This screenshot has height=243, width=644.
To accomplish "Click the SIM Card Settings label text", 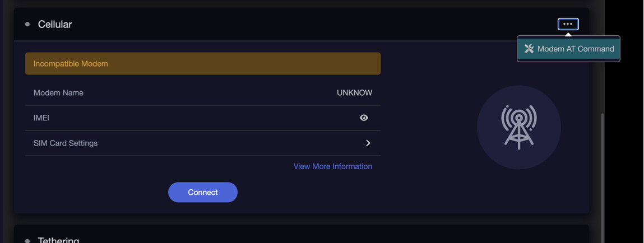I will pyautogui.click(x=66, y=143).
